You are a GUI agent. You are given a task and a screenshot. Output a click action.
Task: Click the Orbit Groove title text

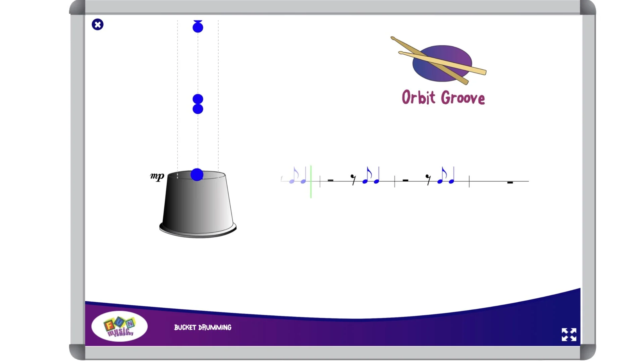(442, 98)
